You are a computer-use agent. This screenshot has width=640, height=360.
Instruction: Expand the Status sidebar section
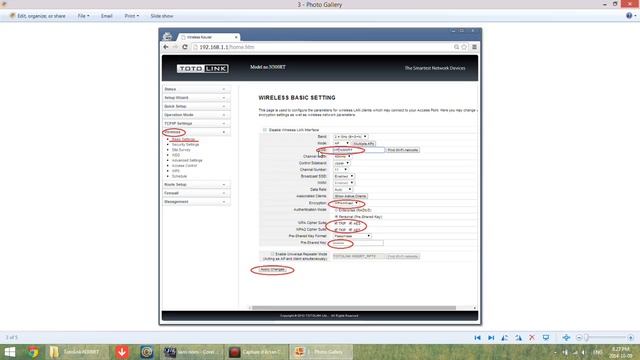click(x=196, y=89)
